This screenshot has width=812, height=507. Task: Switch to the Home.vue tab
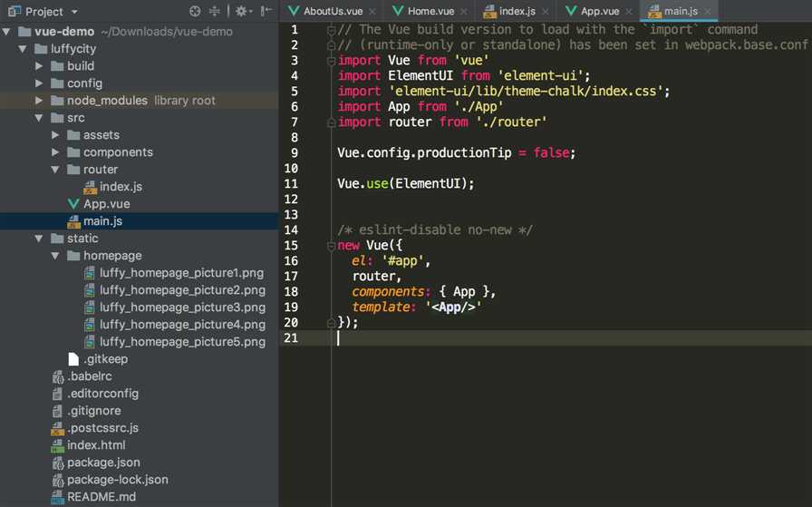(x=430, y=11)
